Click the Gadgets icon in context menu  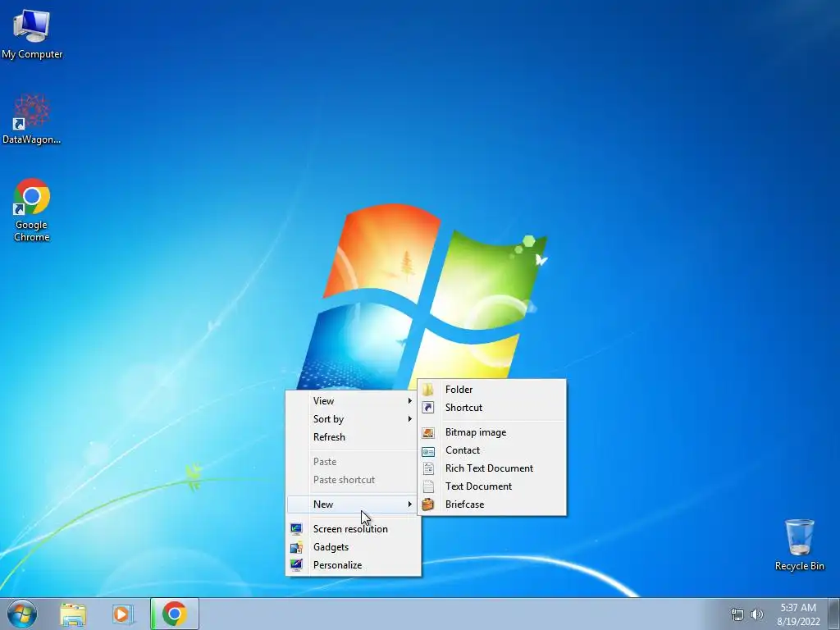296,547
